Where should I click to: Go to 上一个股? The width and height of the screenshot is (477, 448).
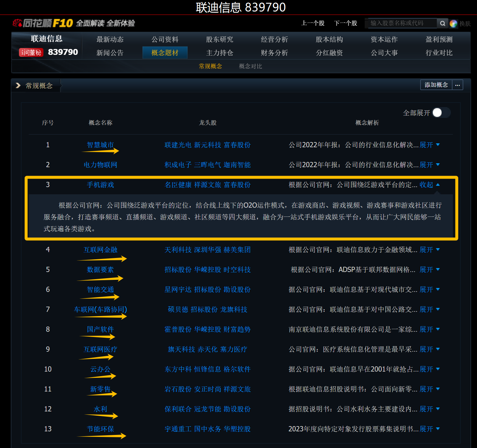tap(313, 23)
